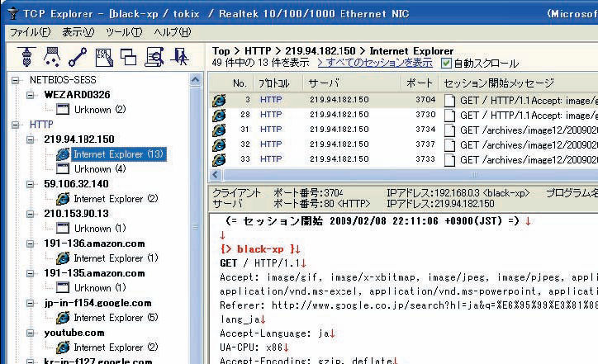The width and height of the screenshot is (598, 364).
Task: Collapse the NETBIOS-SESS tree node
Action: (x=15, y=80)
